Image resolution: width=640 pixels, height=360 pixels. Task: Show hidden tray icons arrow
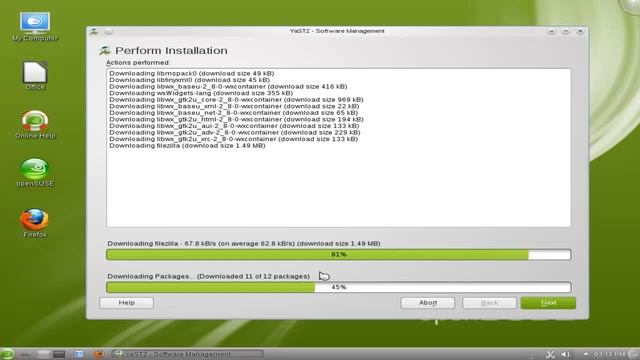[x=586, y=354]
